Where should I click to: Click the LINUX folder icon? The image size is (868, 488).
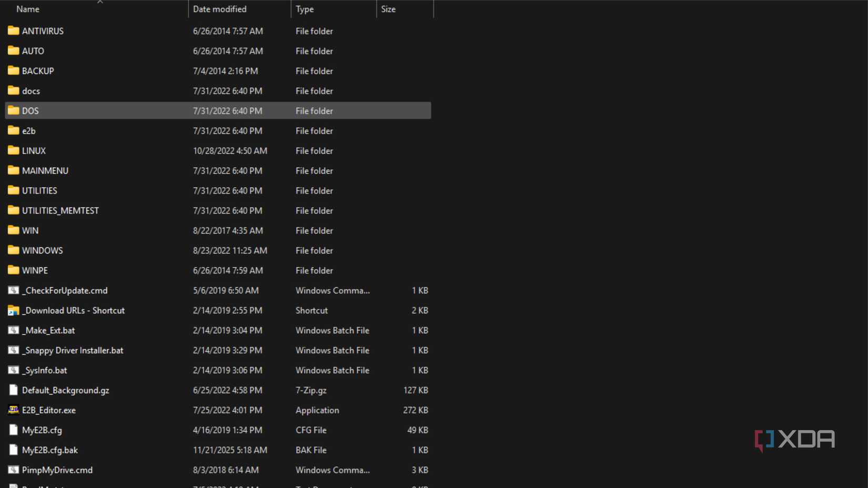14,151
